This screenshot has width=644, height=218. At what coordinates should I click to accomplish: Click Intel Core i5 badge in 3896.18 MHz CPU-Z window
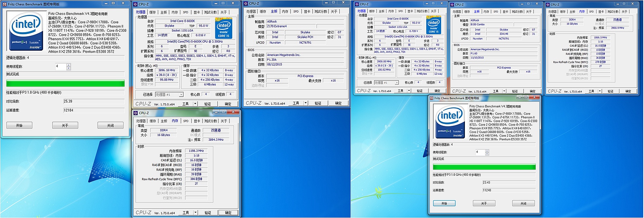223,28
